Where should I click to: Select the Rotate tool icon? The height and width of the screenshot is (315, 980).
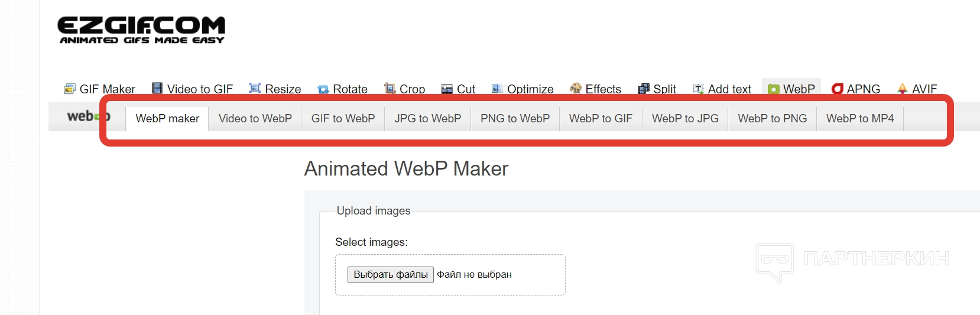[323, 89]
